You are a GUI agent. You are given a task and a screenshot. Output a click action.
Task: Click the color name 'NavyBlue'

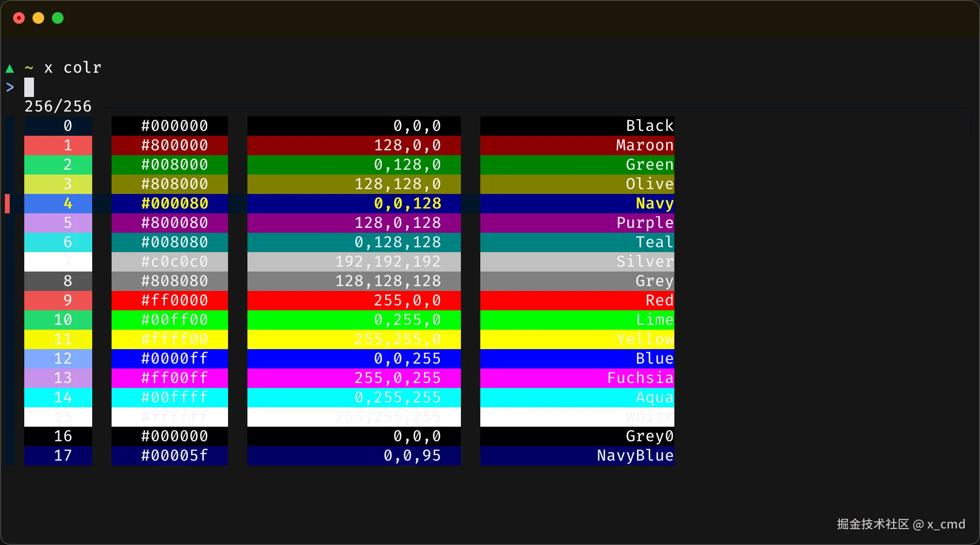pyautogui.click(x=636, y=456)
